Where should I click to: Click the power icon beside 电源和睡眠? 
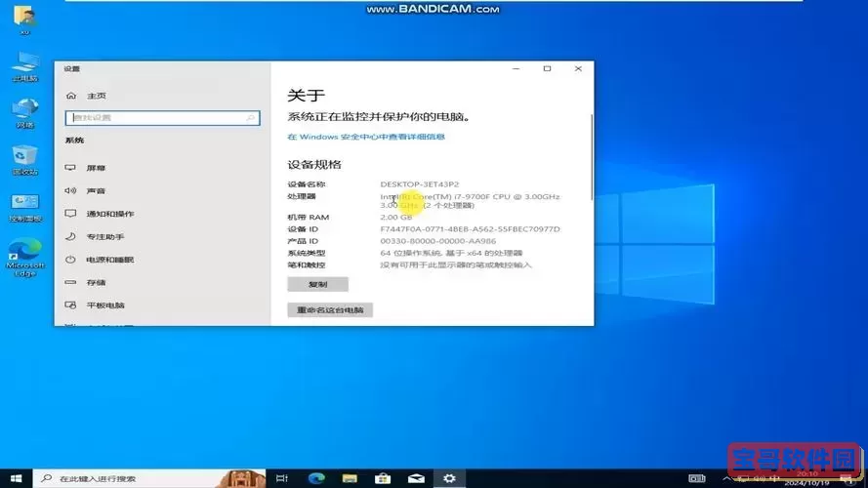pos(70,260)
